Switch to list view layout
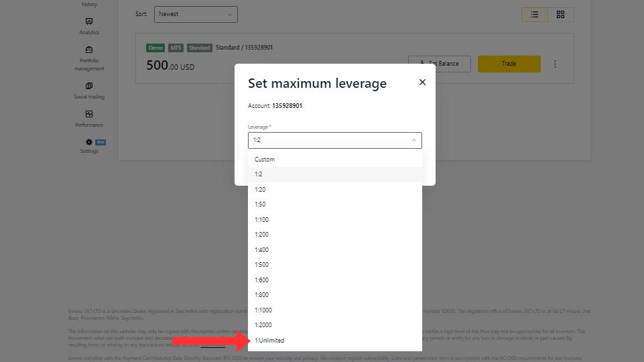Image resolution: width=644 pixels, height=362 pixels. click(534, 14)
